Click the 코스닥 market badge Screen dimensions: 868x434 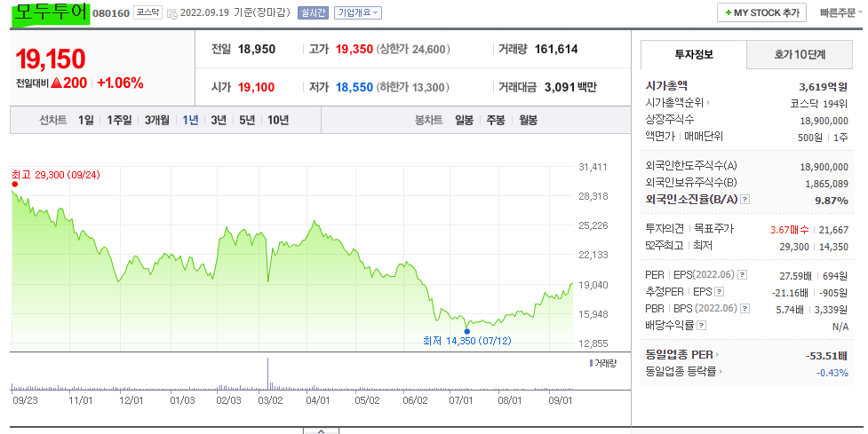pyautogui.click(x=147, y=12)
